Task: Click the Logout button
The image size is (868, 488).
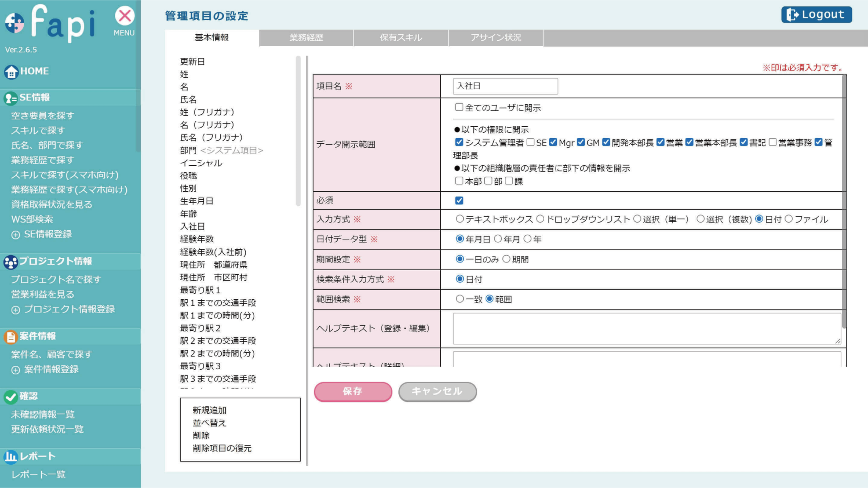Action: pos(816,15)
